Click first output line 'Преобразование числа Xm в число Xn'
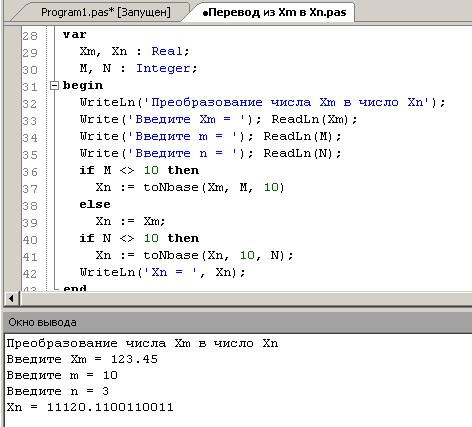472x427 pixels. 142,343
